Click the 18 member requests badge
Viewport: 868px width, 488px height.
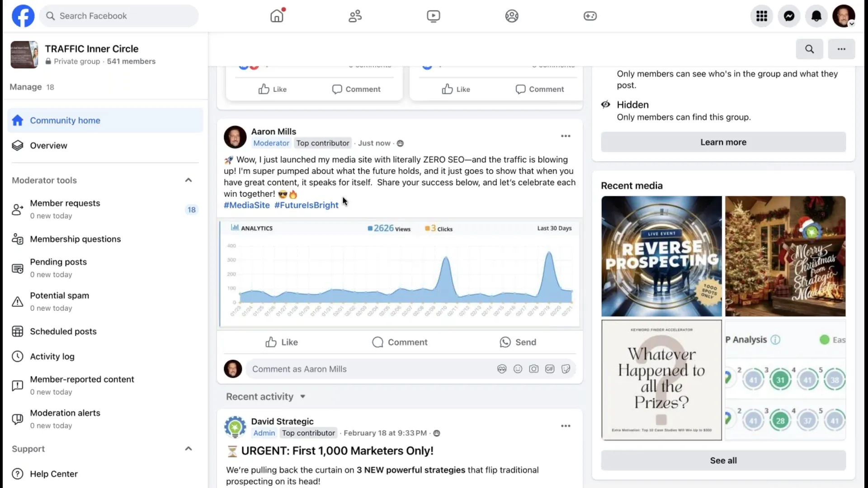pyautogui.click(x=192, y=210)
